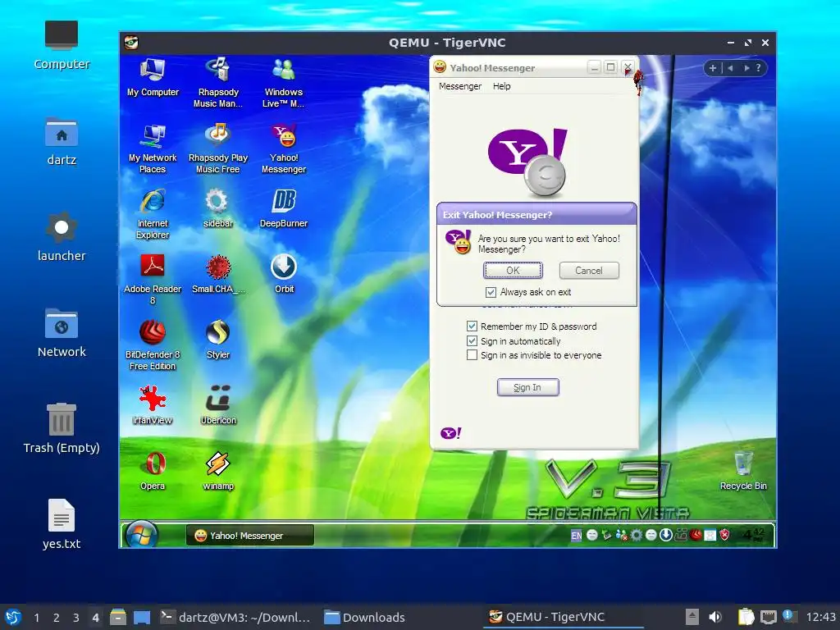Select the Recycle Bin in the VM
Viewport: 840px width, 630px height.
(x=743, y=470)
